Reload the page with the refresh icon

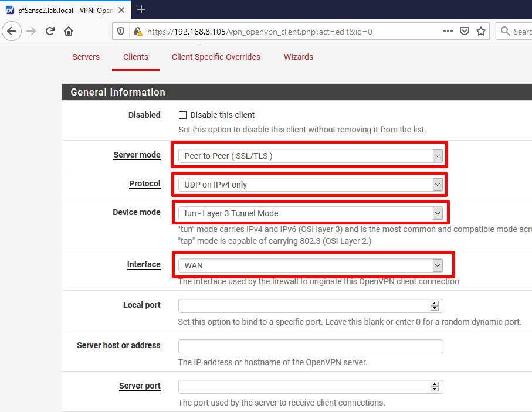pos(50,31)
